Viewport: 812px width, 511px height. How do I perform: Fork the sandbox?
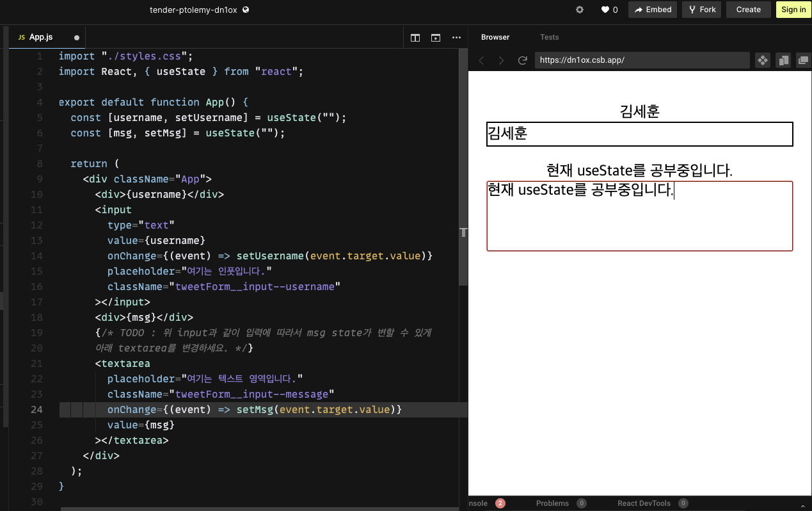tap(701, 10)
